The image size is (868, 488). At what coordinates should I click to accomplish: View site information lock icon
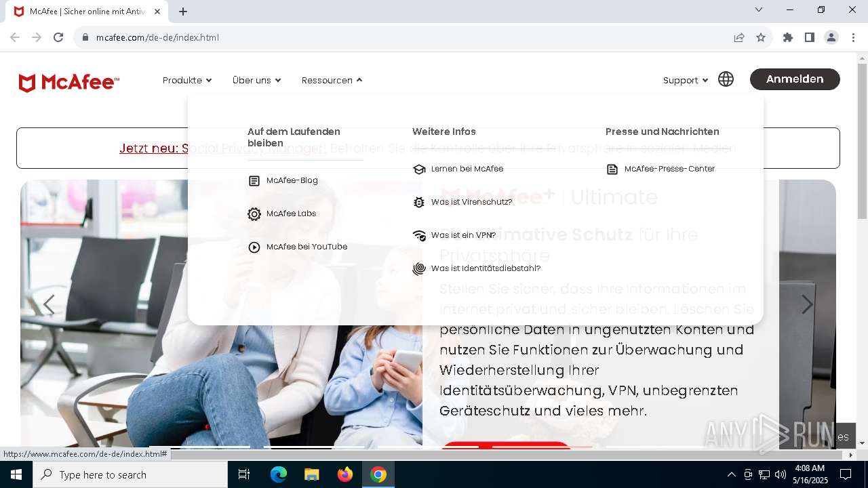tap(85, 37)
